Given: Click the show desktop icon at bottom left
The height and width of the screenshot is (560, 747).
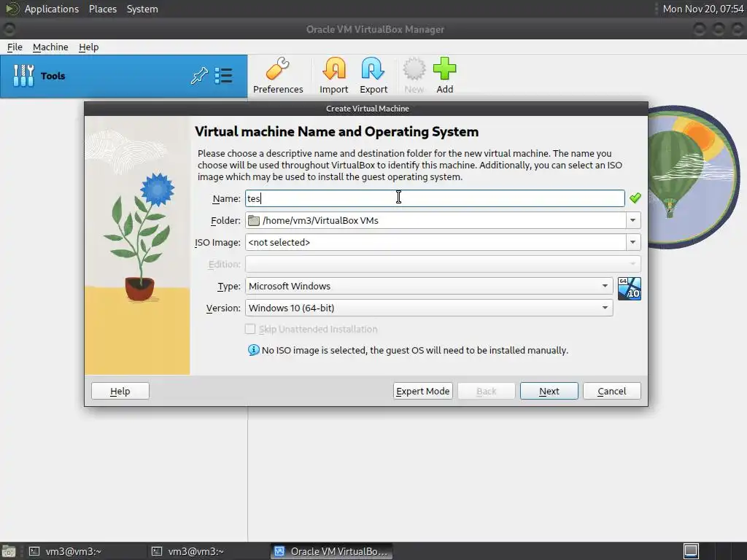Looking at the screenshot, I should (9, 551).
